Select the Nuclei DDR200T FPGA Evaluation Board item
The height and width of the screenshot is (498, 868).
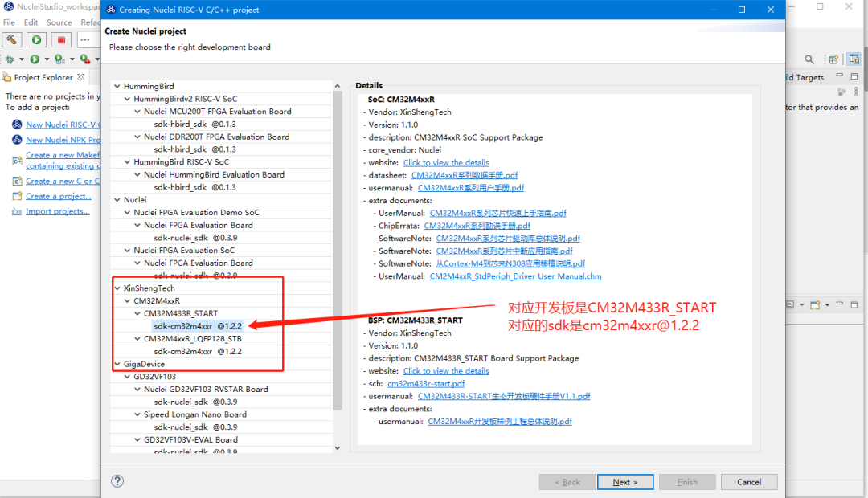click(x=216, y=137)
